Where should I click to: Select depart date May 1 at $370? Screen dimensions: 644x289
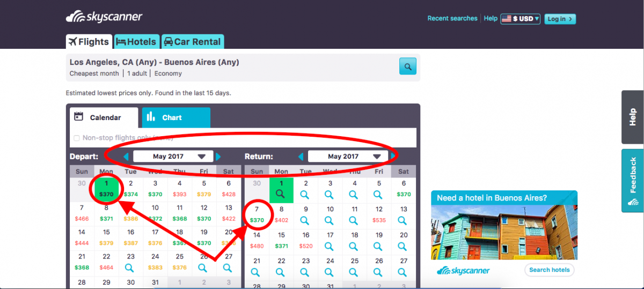(x=106, y=189)
